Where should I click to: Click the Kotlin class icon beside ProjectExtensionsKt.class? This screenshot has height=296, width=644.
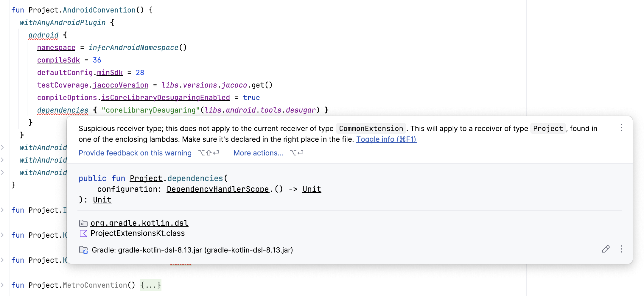pos(83,233)
